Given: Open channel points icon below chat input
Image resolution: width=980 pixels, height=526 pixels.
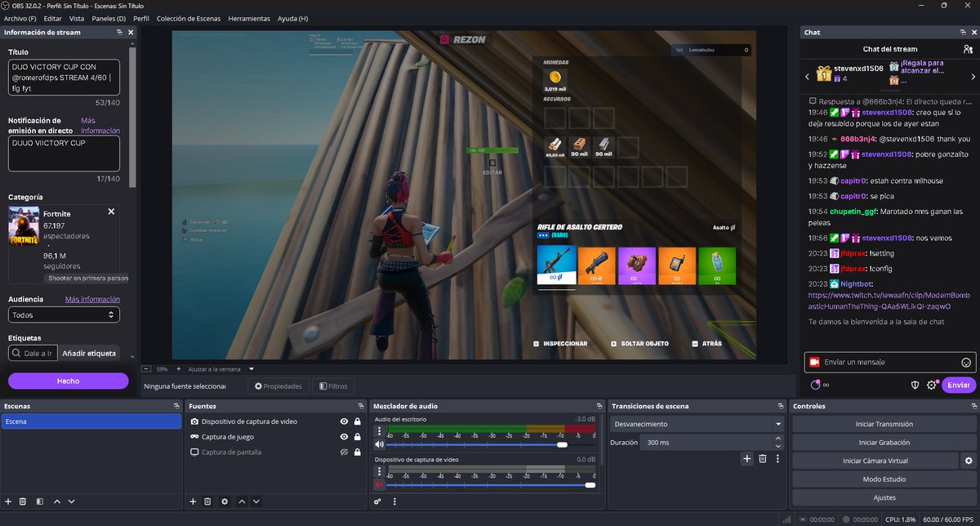Looking at the screenshot, I should [x=816, y=385].
